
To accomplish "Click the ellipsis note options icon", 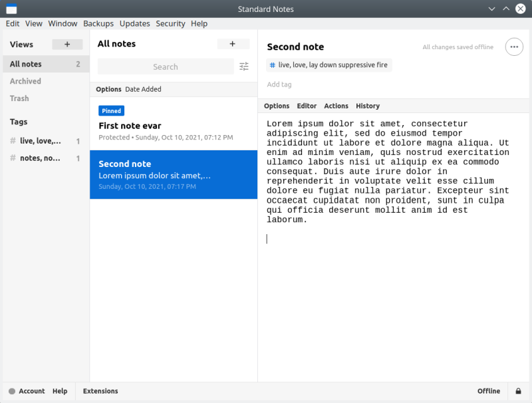I will [515, 47].
